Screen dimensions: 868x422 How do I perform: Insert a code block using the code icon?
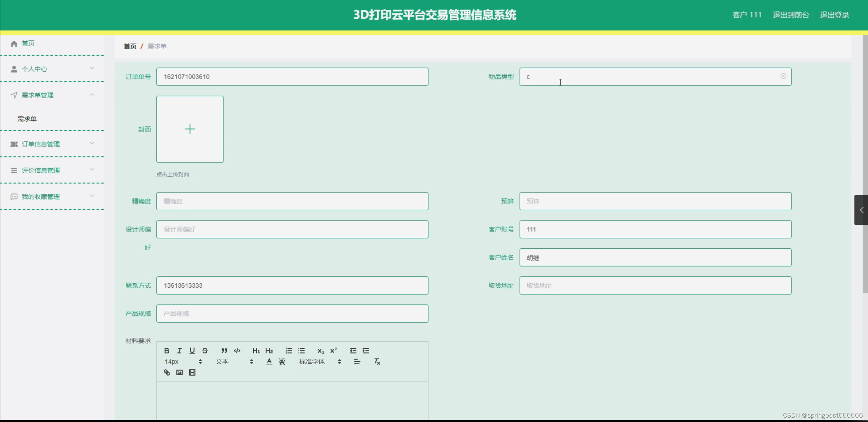237,350
